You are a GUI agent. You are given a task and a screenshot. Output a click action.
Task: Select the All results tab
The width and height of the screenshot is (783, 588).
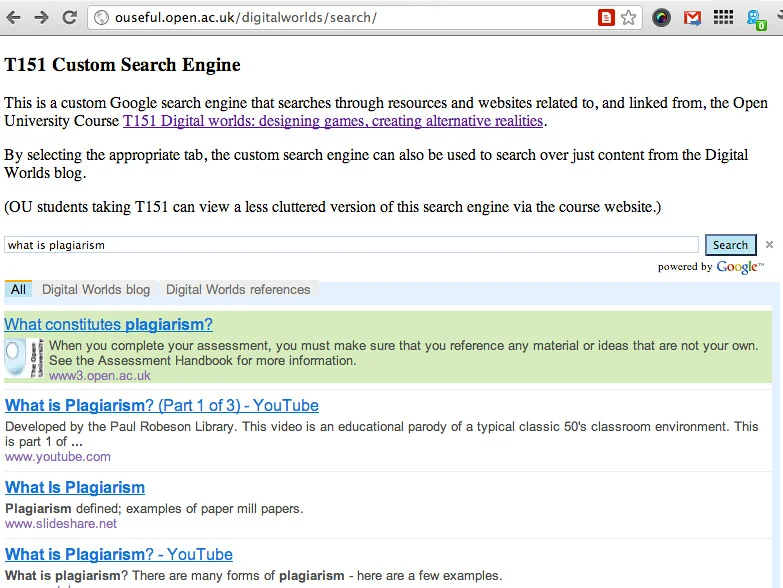coord(18,290)
